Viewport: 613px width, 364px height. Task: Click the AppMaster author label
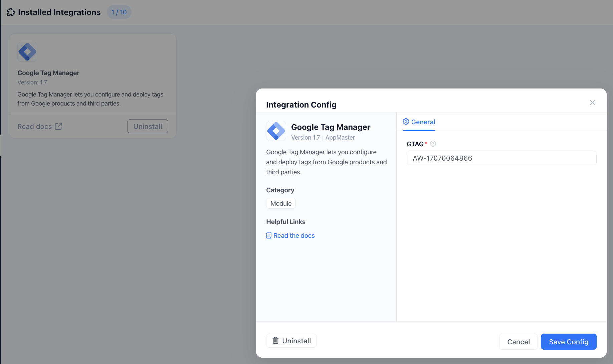(x=340, y=138)
